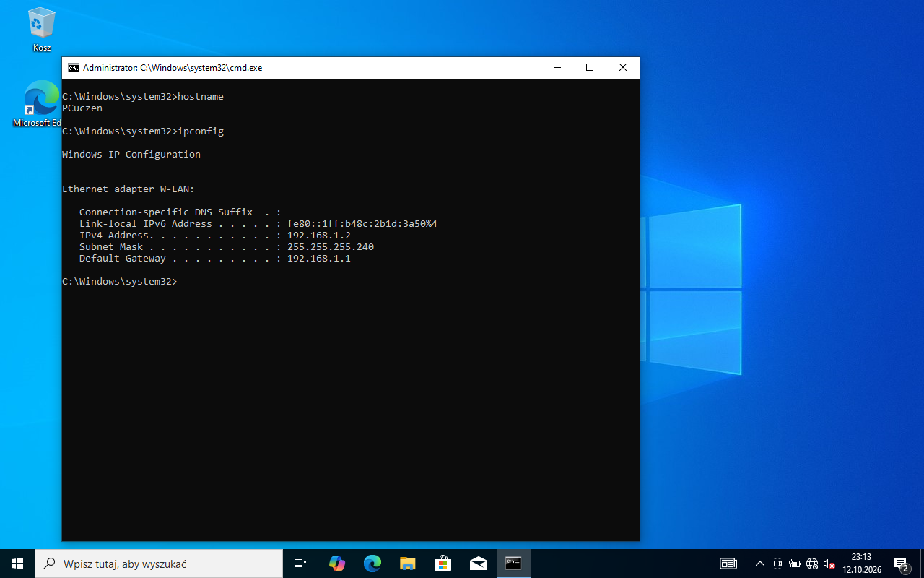
Task: Open the Mail app from the taskbar
Action: point(478,564)
